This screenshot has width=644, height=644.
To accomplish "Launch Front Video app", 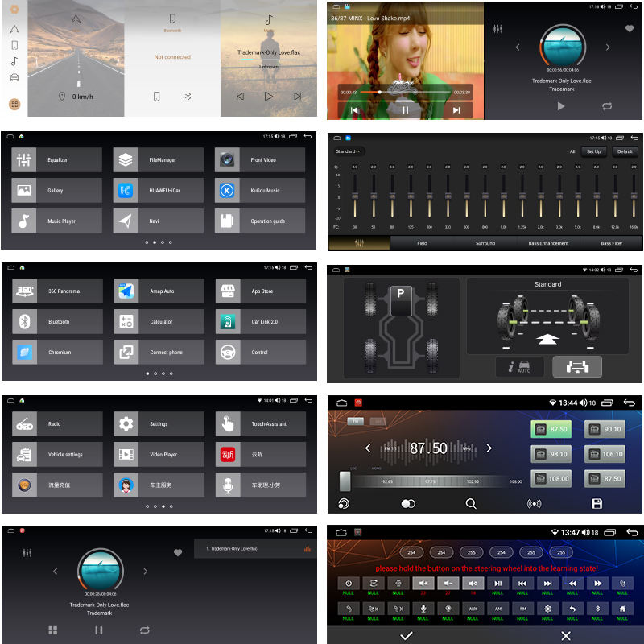I will click(x=259, y=159).
